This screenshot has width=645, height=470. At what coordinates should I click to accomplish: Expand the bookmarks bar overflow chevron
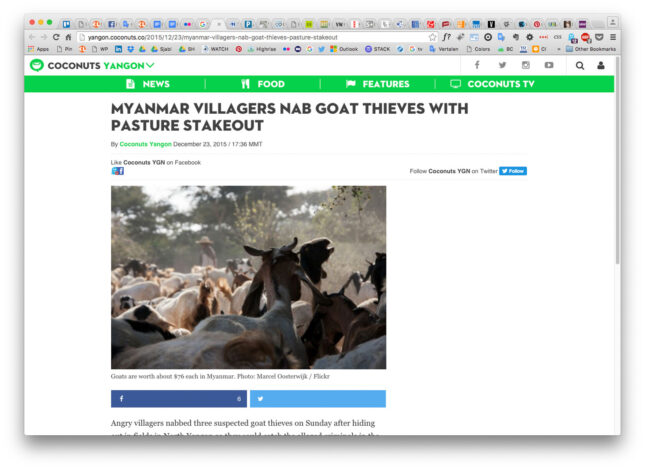point(559,49)
